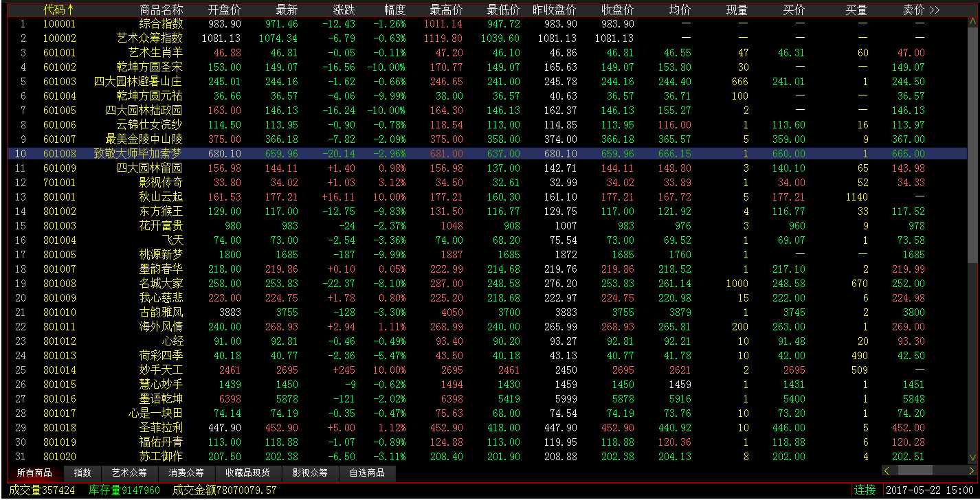This screenshot has width=980, height=500.
Task: Click code 601004
Action: point(60,96)
